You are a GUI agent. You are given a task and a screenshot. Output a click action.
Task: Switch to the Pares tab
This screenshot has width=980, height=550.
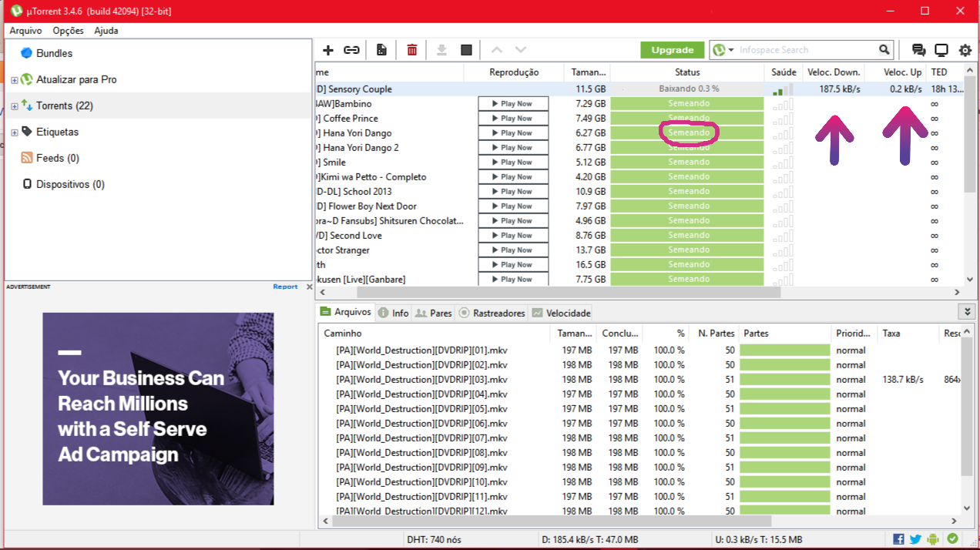pos(433,313)
